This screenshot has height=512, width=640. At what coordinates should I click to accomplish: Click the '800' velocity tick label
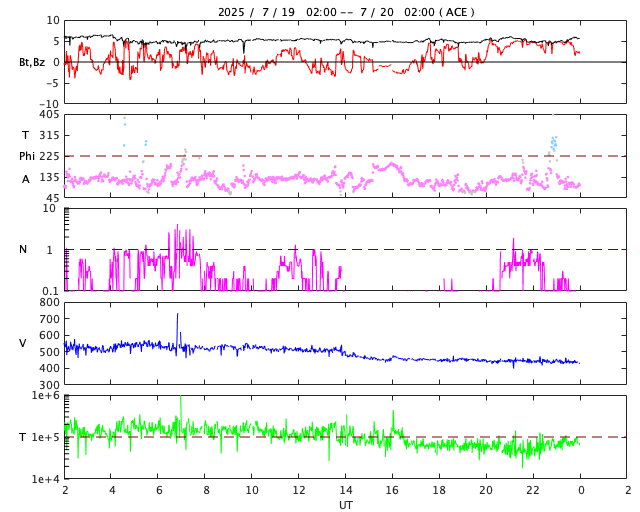pyautogui.click(x=49, y=303)
